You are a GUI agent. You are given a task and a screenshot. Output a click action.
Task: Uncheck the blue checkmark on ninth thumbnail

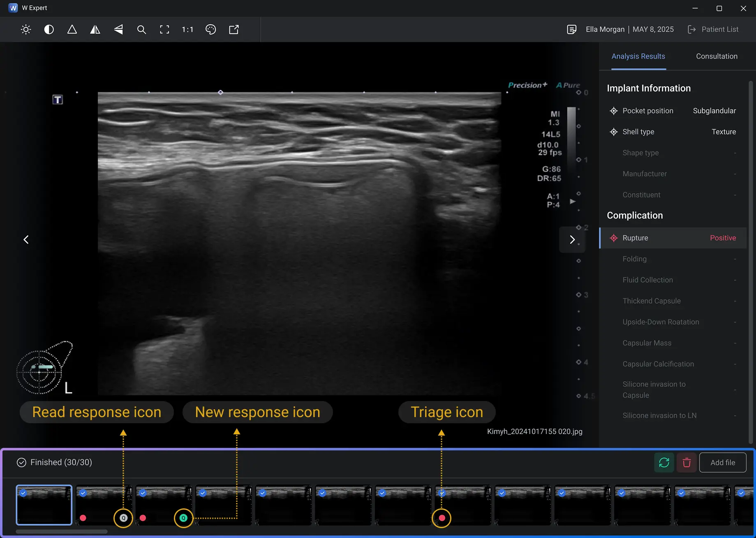(x=502, y=493)
